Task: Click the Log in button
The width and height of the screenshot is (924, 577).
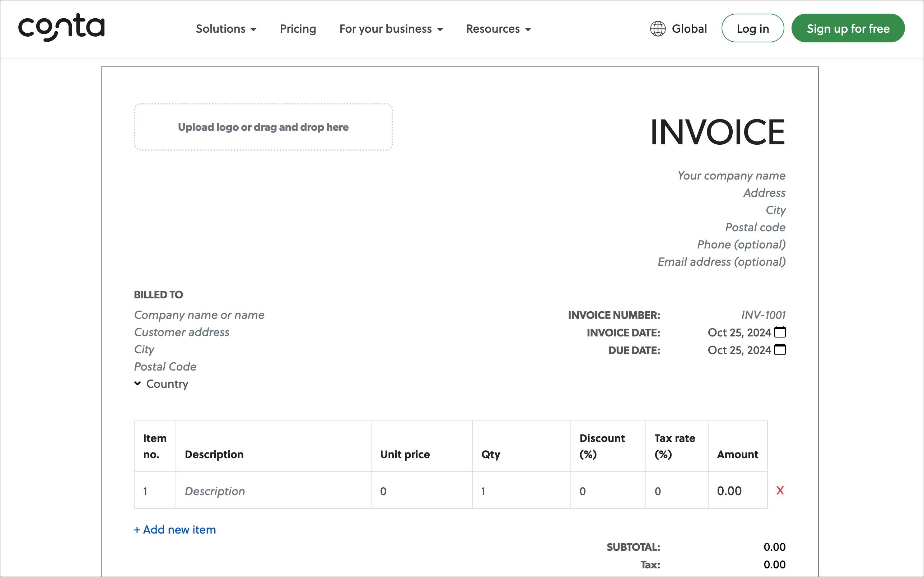Action: [752, 29]
